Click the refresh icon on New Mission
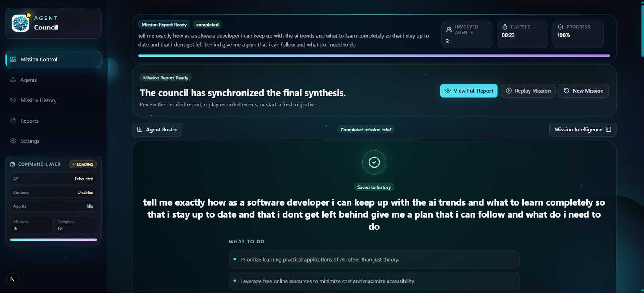The height and width of the screenshot is (293, 644). (566, 91)
